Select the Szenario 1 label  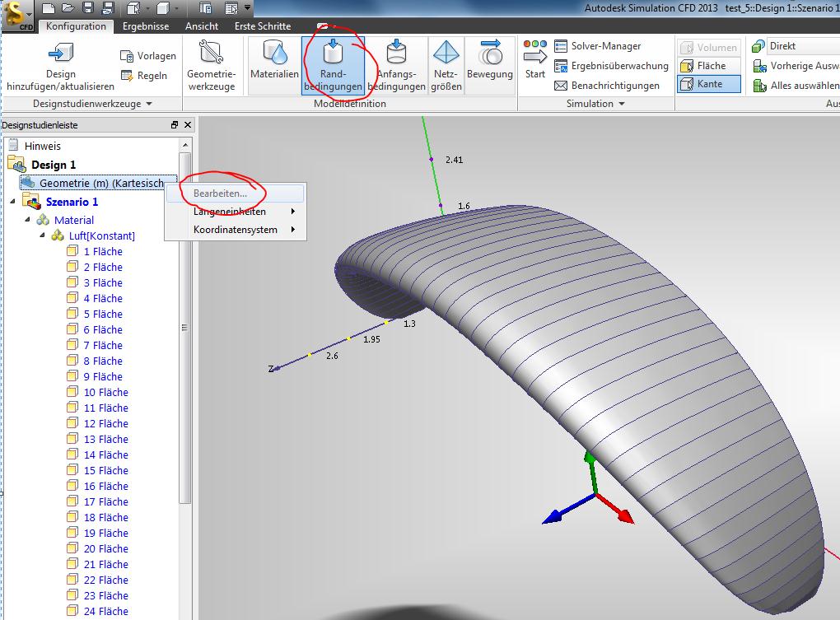72,202
